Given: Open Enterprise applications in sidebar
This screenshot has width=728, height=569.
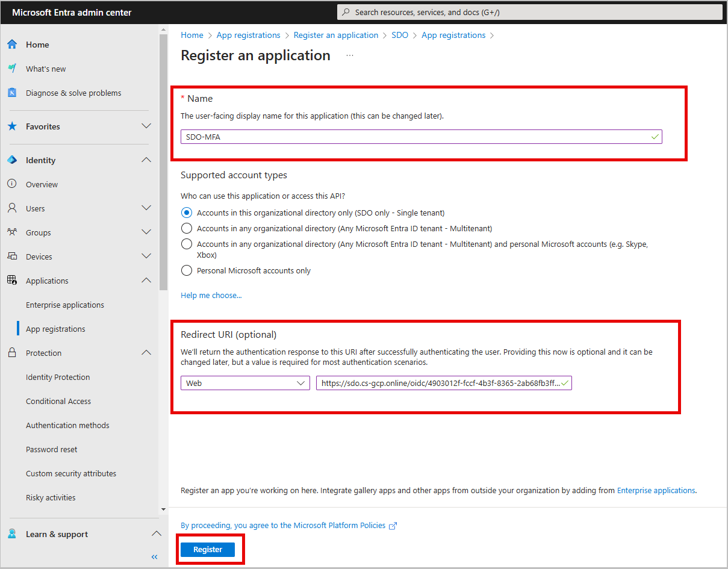Looking at the screenshot, I should (65, 305).
